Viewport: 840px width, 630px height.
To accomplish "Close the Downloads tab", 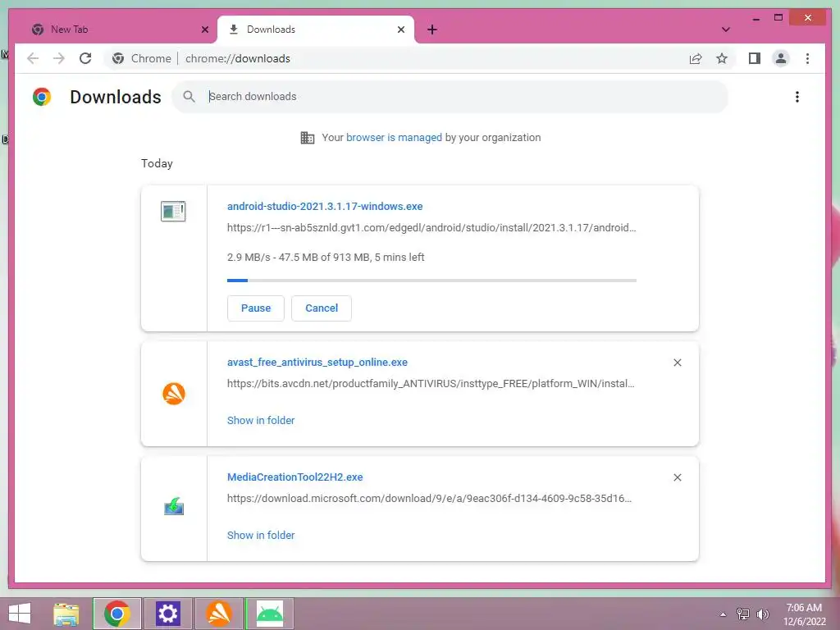I will pyautogui.click(x=400, y=30).
